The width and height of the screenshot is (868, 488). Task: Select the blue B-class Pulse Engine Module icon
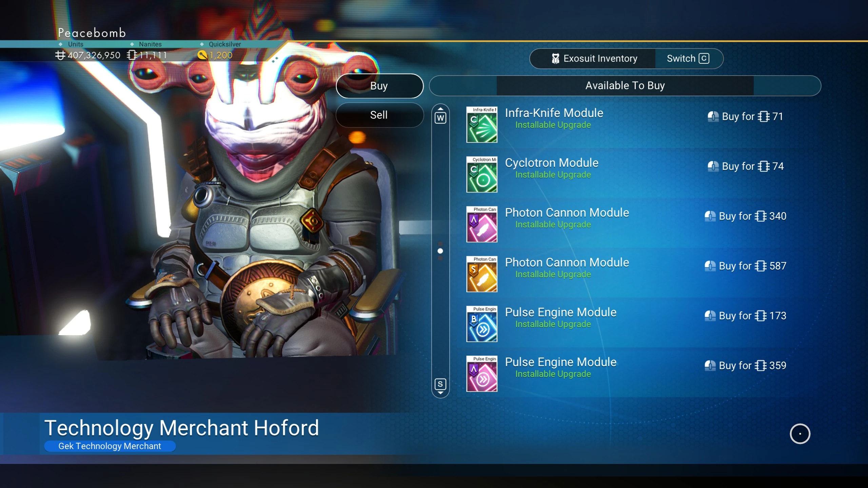coord(481,324)
